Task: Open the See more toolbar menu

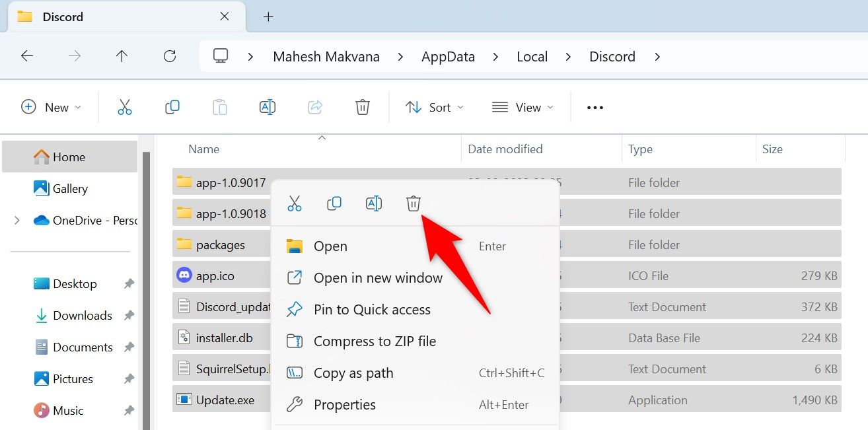Action: tap(594, 106)
